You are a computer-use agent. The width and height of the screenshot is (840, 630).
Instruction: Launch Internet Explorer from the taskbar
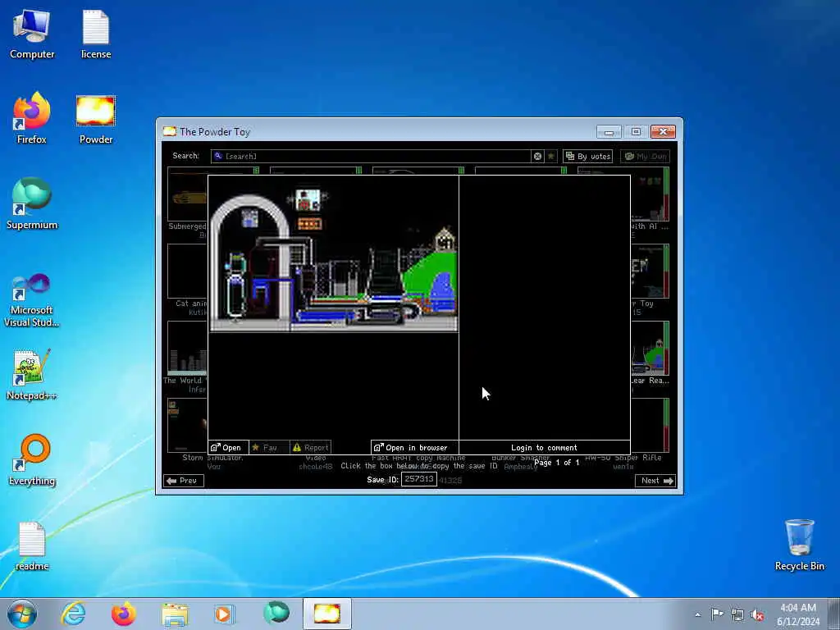[73, 614]
